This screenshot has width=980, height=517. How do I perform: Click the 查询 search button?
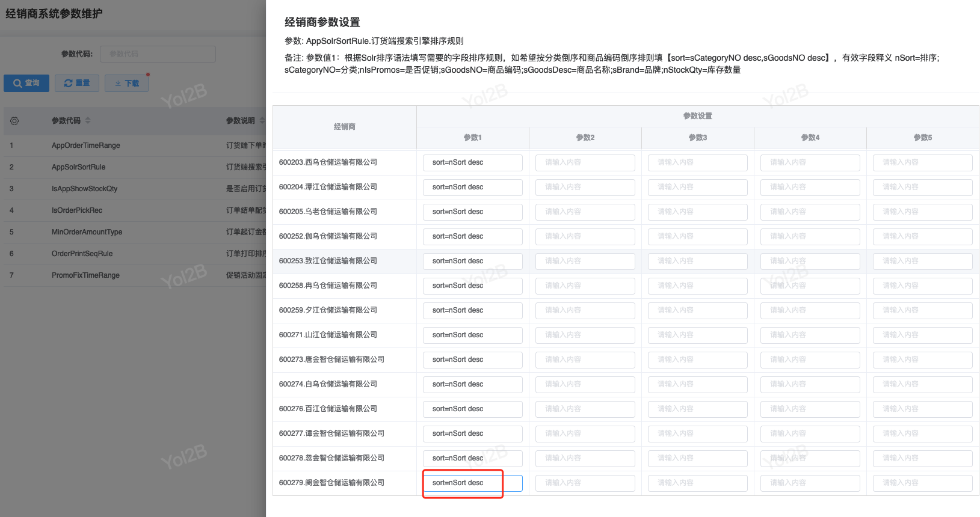pyautogui.click(x=26, y=84)
